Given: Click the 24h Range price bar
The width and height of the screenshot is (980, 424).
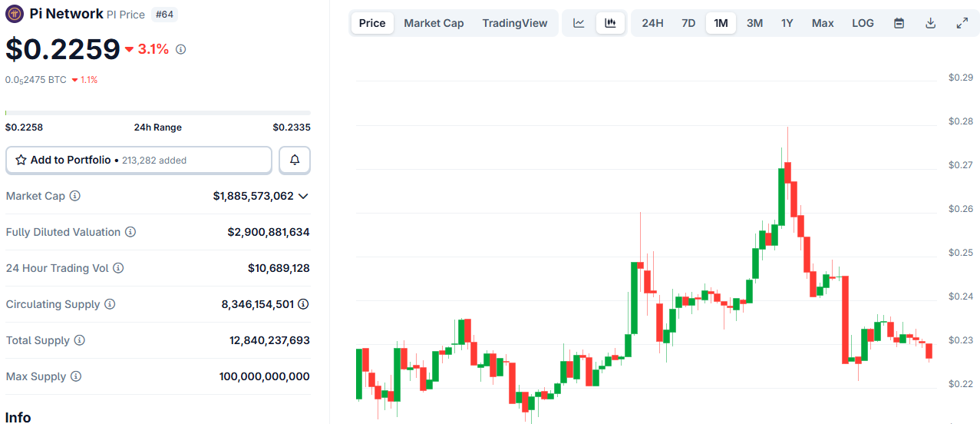Looking at the screenshot, I should (158, 113).
